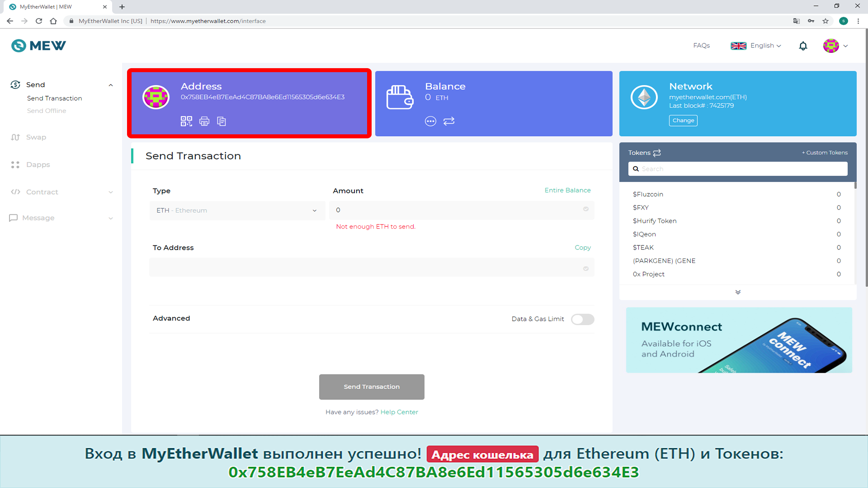Click the To Address input field
This screenshot has width=868, height=488.
click(x=372, y=267)
